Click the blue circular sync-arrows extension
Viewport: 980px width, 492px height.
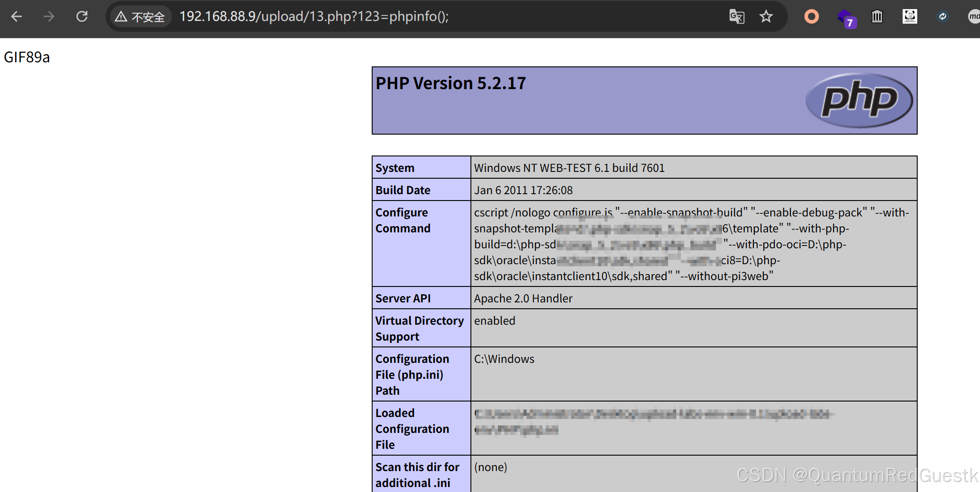point(942,17)
